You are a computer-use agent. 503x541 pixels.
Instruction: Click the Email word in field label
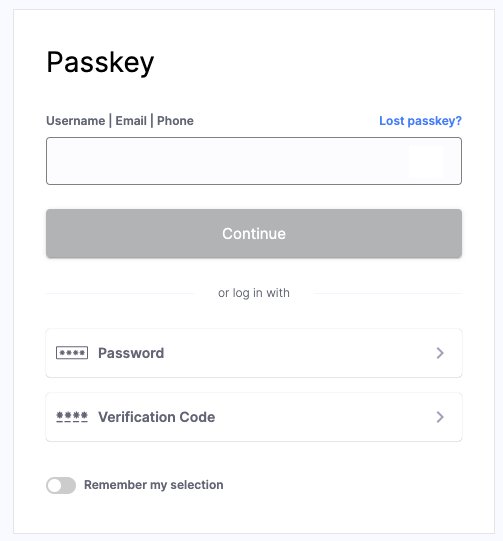coord(131,121)
